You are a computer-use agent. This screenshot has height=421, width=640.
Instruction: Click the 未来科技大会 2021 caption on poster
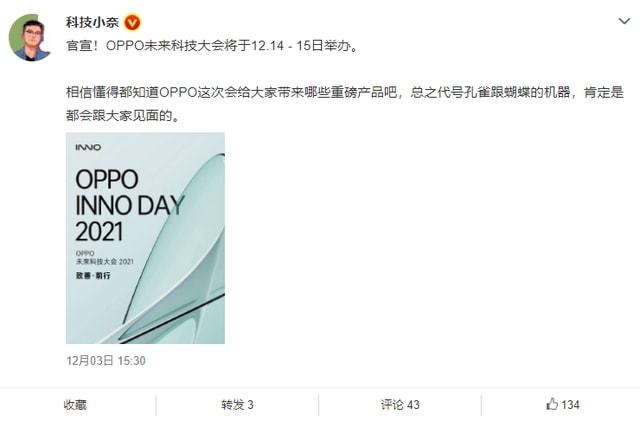click(x=104, y=261)
